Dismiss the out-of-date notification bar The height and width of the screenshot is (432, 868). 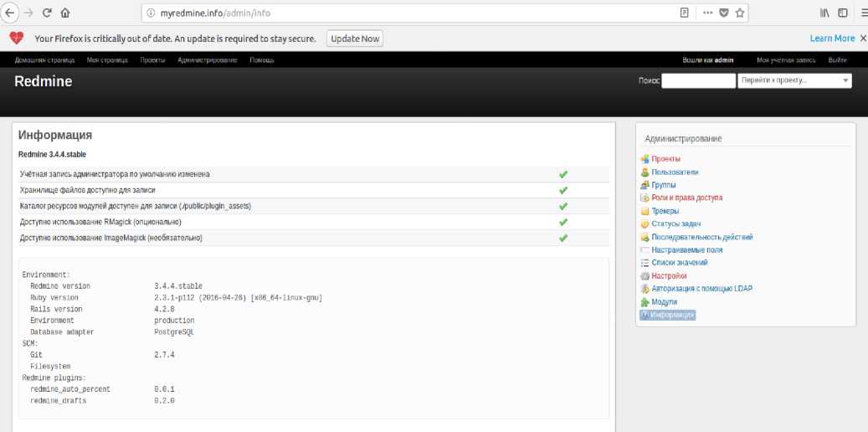[863, 39]
